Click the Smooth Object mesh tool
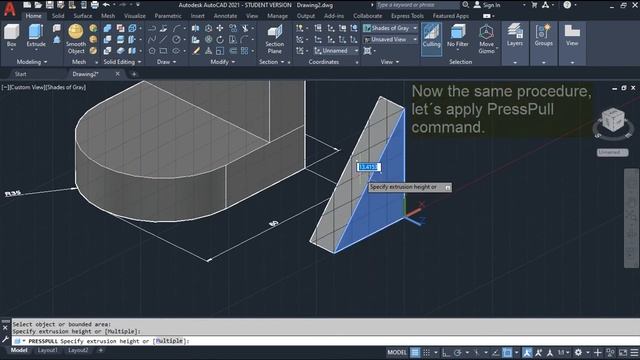This screenshot has height=360, width=640. 76,39
